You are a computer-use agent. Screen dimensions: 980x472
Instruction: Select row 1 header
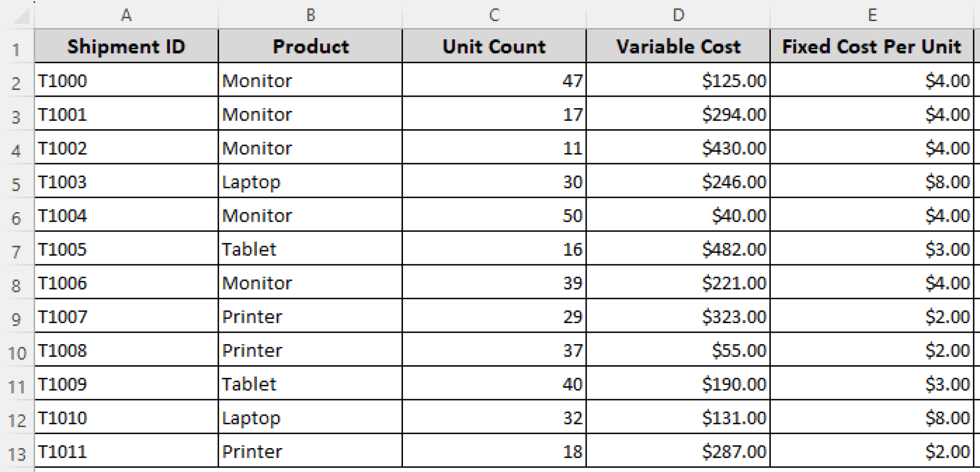point(16,46)
